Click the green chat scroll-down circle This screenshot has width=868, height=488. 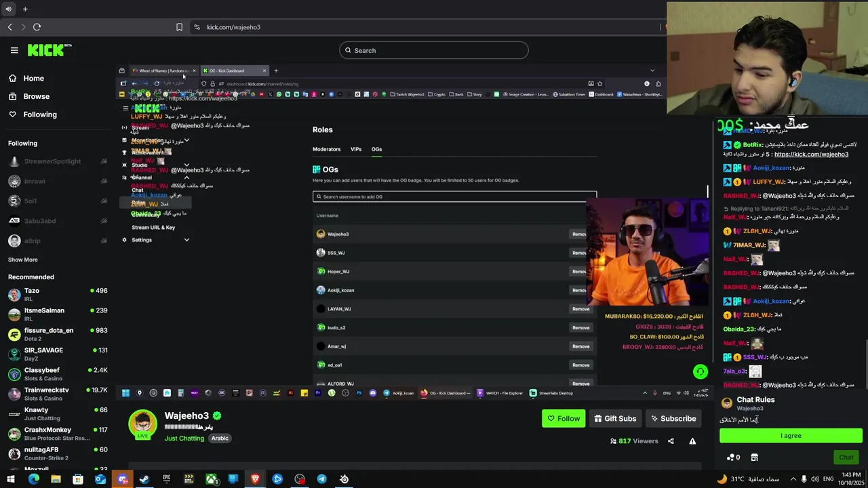point(701,371)
